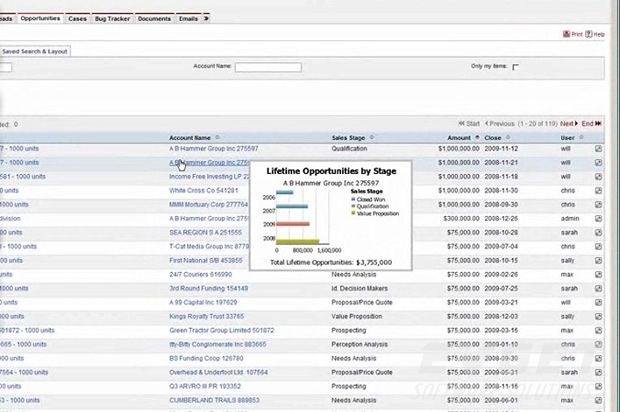Select the Saved Search & Layout tab
The width and height of the screenshot is (620, 412).
point(35,51)
